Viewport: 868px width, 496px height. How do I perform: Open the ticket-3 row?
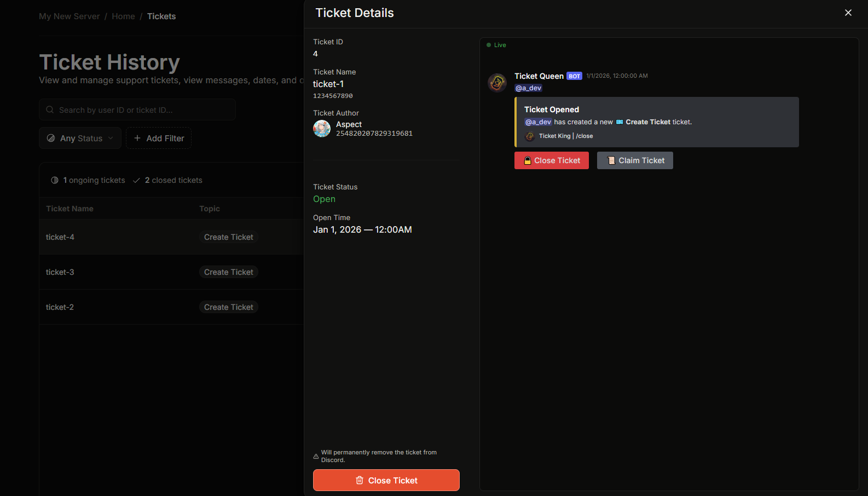point(171,272)
